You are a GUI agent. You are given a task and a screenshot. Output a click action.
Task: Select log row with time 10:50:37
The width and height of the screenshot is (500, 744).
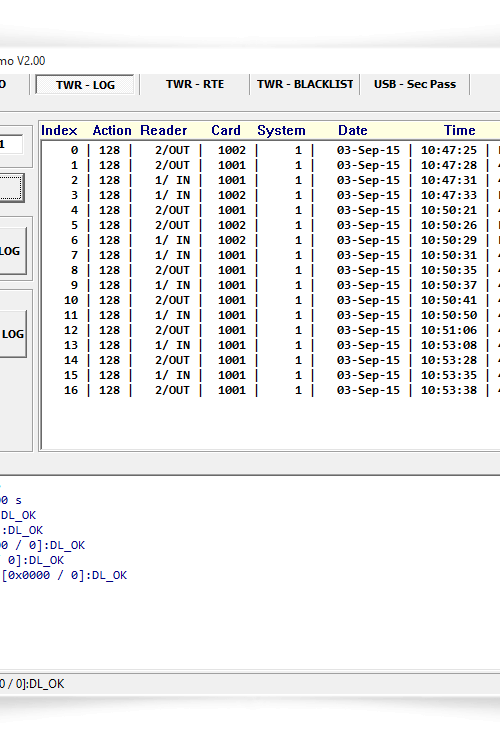point(271,286)
